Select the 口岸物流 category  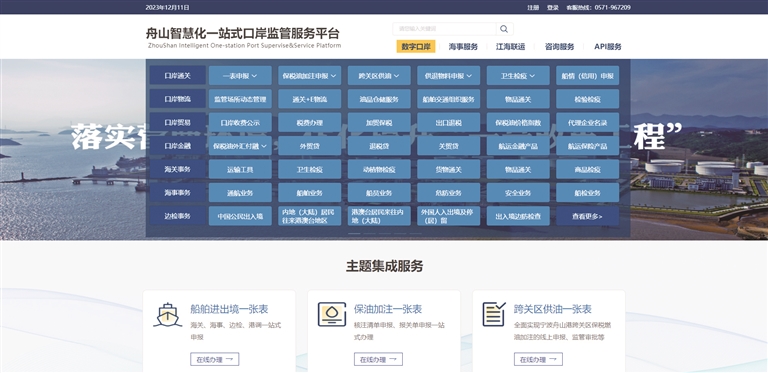tap(177, 99)
